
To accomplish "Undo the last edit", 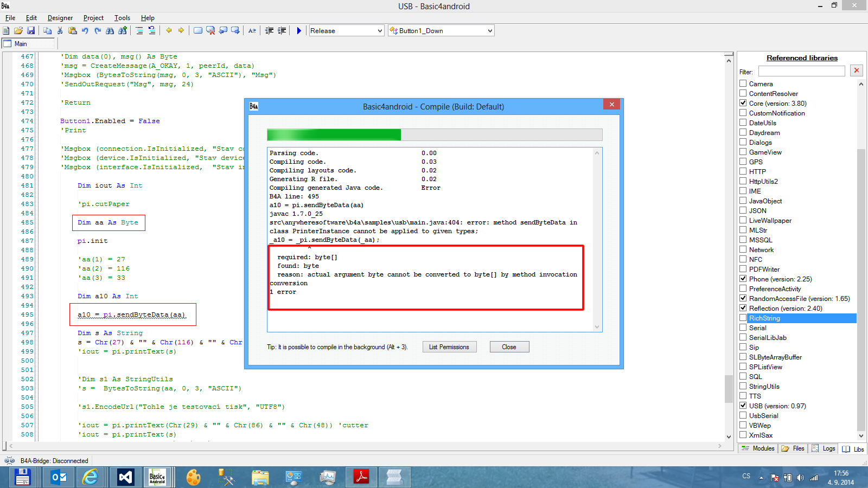I will 85,31.
